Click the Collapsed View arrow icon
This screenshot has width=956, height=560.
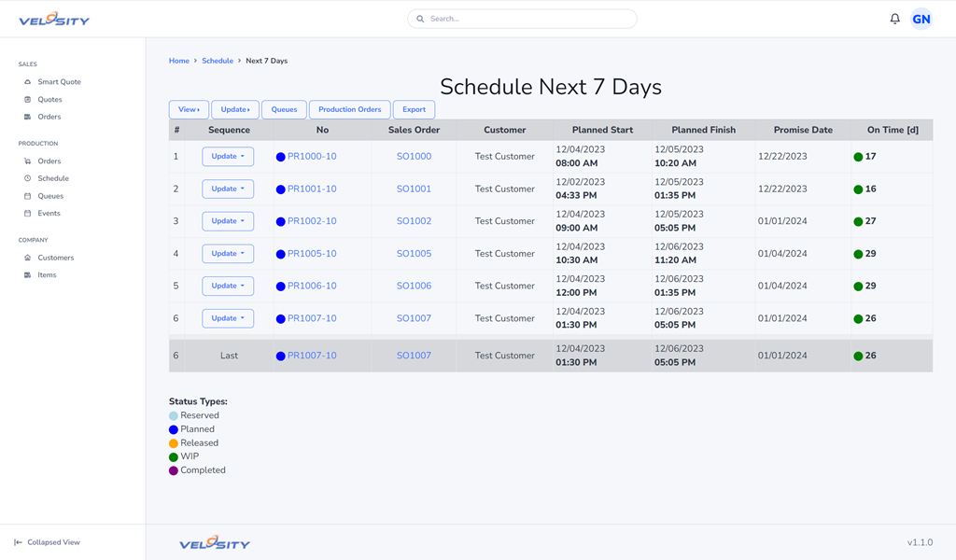click(18, 542)
